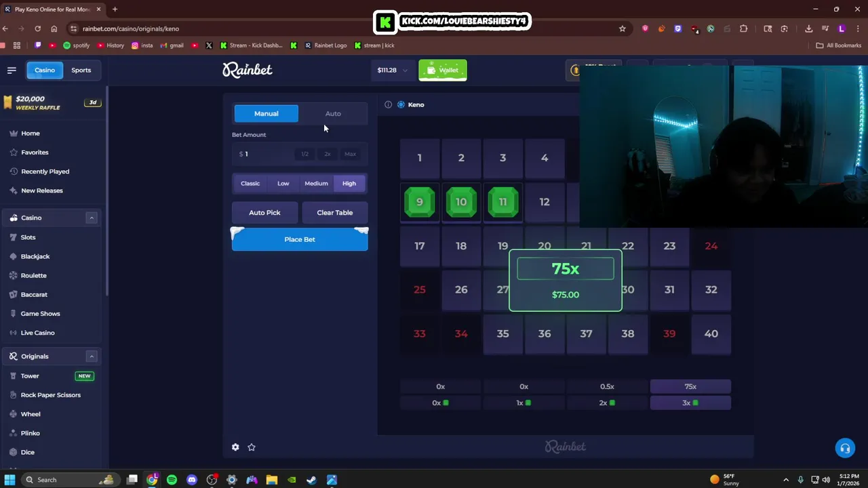Open Steam from the taskbar

311,480
